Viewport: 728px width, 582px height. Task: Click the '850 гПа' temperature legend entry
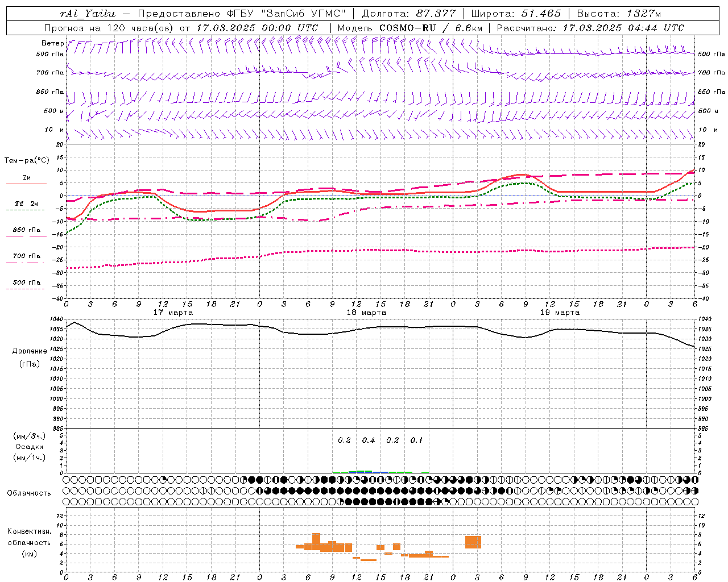coord(26,230)
